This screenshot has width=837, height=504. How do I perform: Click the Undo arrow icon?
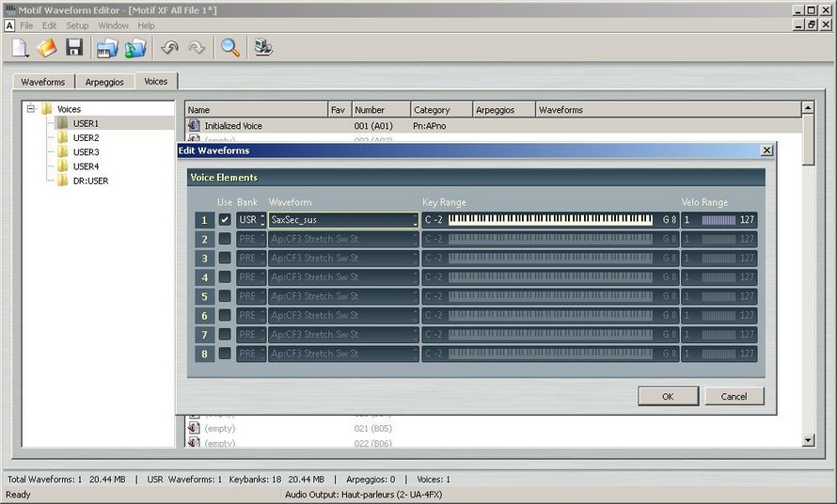[x=169, y=48]
